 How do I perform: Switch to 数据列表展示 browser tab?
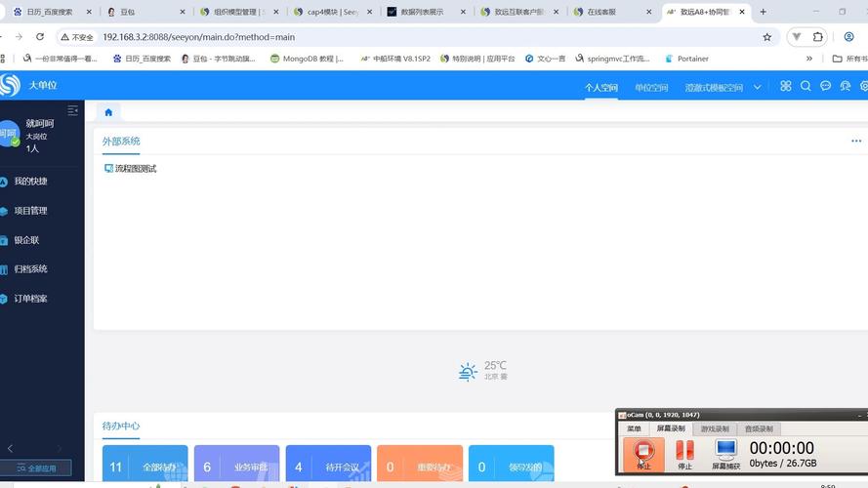(425, 12)
